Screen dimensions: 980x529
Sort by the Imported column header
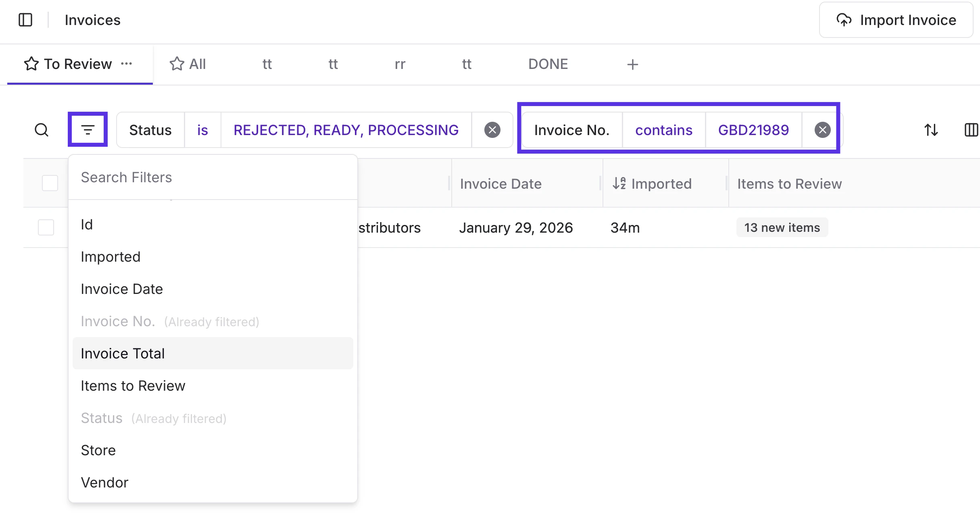pyautogui.click(x=661, y=184)
